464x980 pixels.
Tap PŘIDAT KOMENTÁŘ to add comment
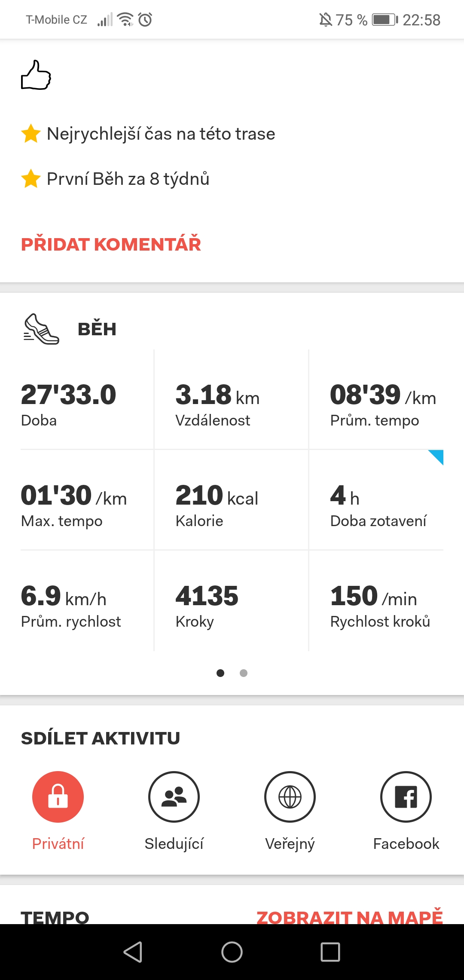(x=111, y=244)
